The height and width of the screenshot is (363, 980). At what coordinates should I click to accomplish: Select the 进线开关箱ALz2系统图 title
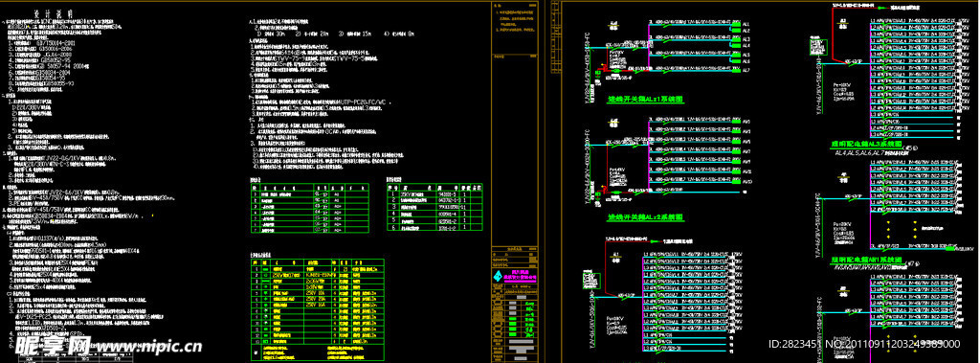tap(646, 217)
